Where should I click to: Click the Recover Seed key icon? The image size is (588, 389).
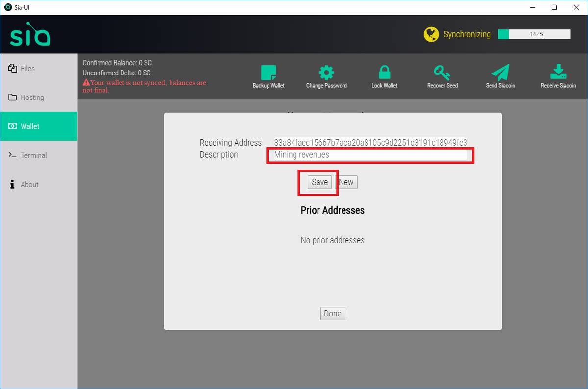[x=442, y=72]
